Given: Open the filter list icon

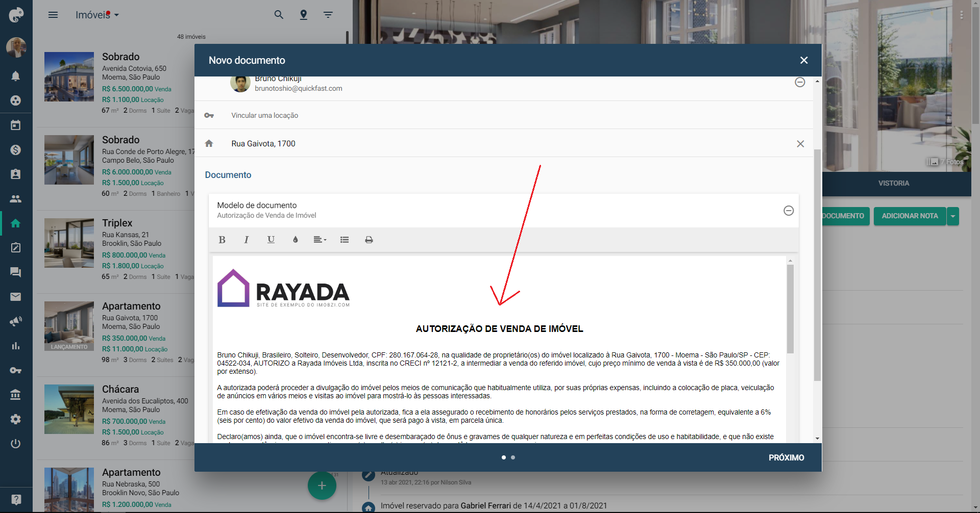Looking at the screenshot, I should pos(328,15).
